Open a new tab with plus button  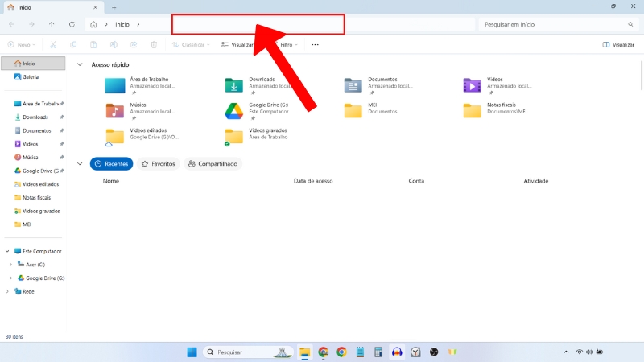tap(114, 7)
